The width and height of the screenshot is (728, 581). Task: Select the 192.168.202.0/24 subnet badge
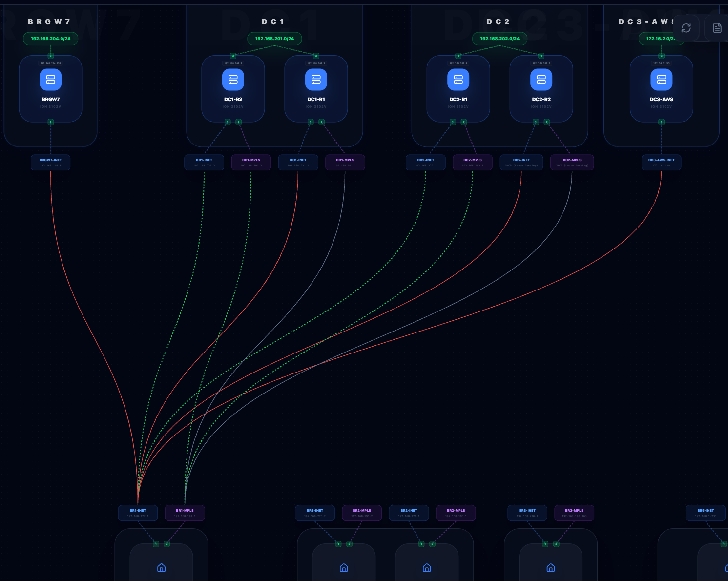[499, 39]
